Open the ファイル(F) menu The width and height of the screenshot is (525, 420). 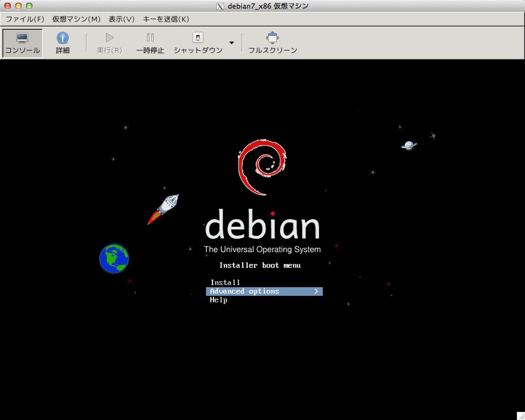(x=25, y=19)
